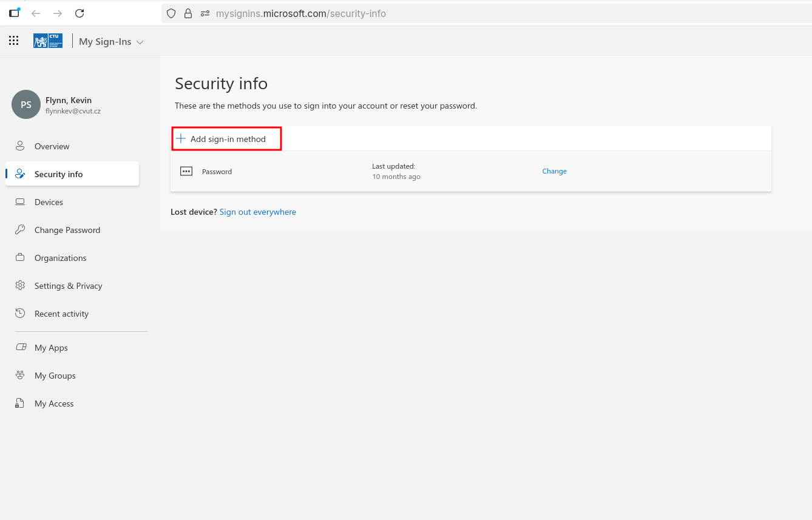The image size is (812, 520).
Task: Expand the My Sign-Ins dropdown chevron
Action: (140, 42)
